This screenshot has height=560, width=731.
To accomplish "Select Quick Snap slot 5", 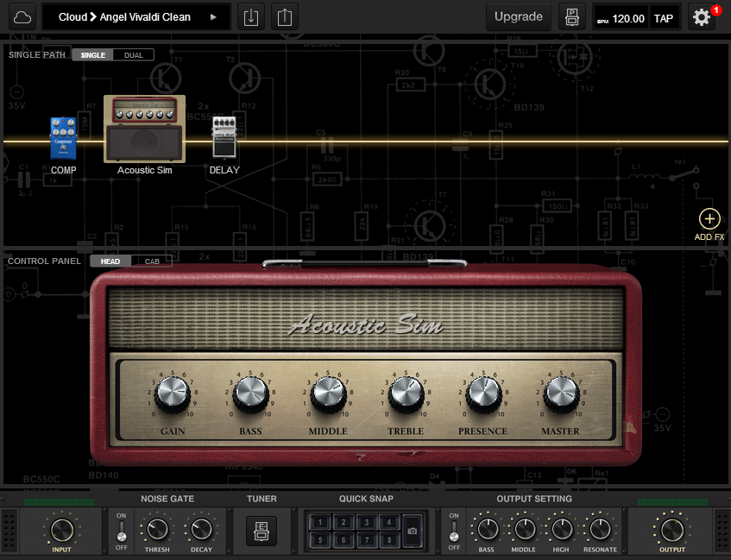I will pyautogui.click(x=320, y=540).
